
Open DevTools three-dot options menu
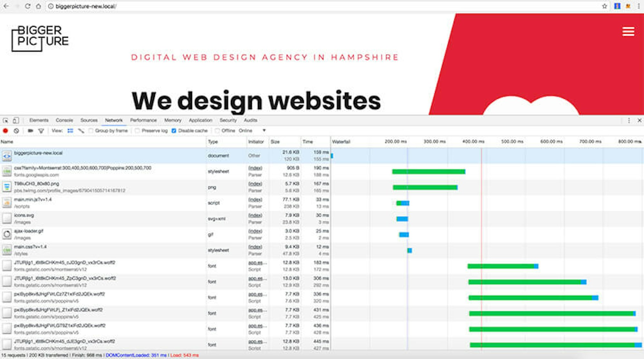point(629,120)
